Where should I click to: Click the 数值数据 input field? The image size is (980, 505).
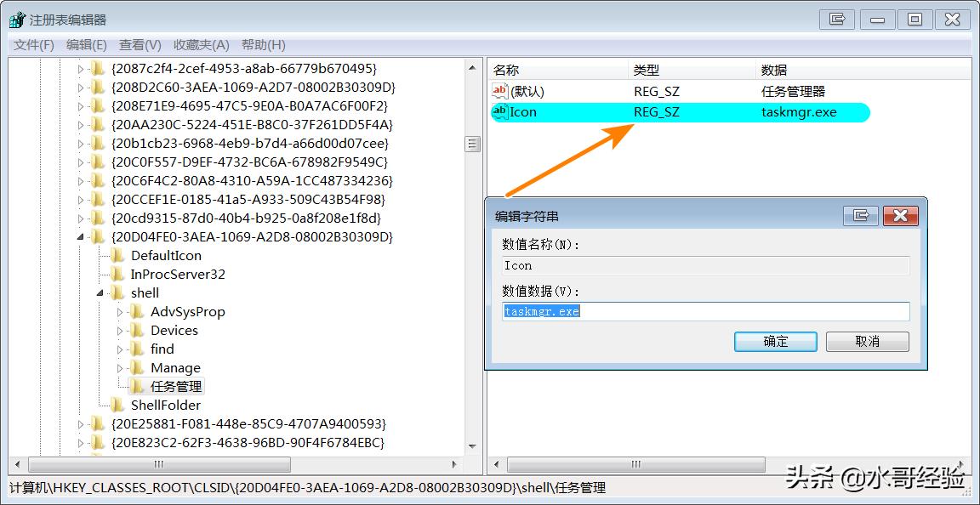pyautogui.click(x=705, y=311)
